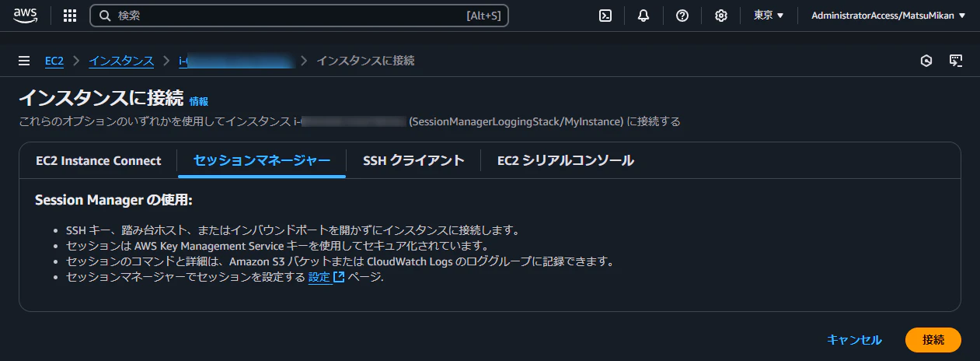Screen dimensions: 980x361
Task: Toggle the side navigation hamburger menu
Action: click(24, 61)
